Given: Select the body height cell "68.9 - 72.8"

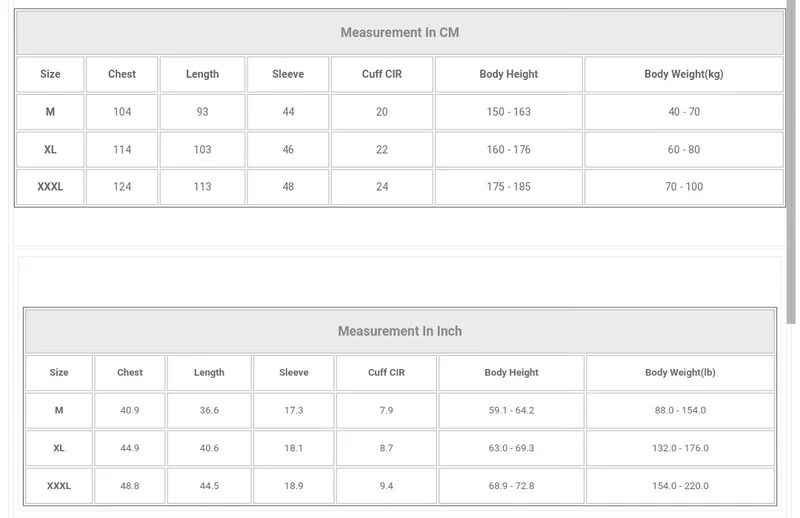Looking at the screenshot, I should [x=511, y=486].
